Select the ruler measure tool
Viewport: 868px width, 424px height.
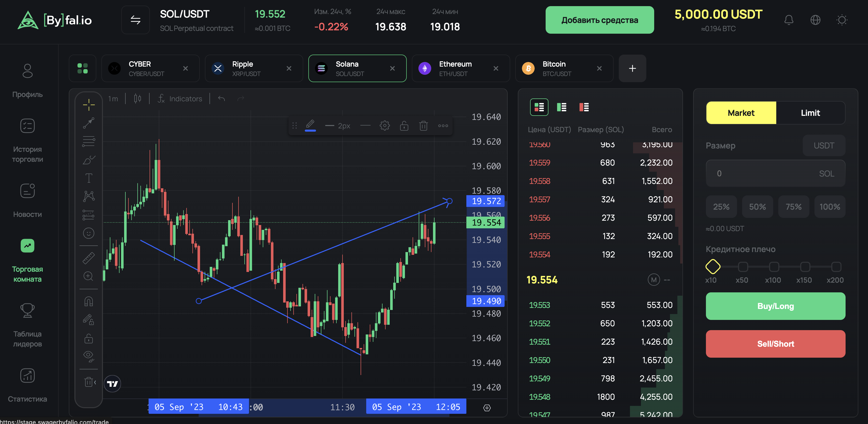click(x=89, y=258)
